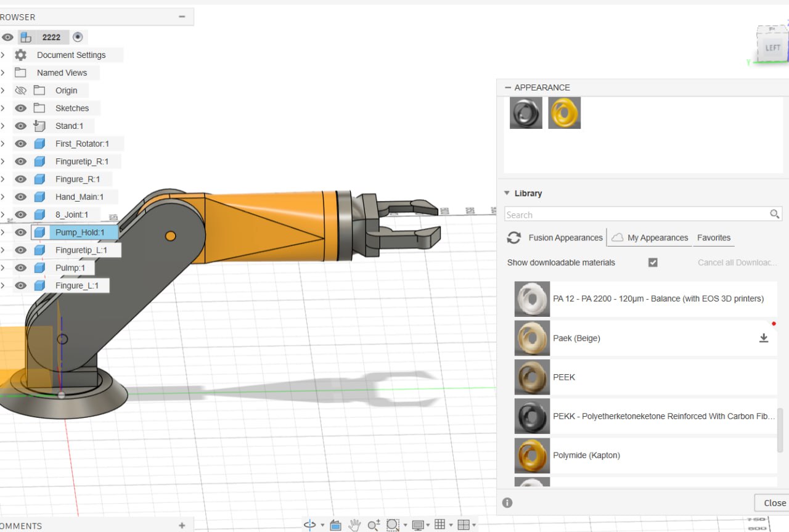
Task: Collapse the Library section triangle
Action: click(x=507, y=193)
